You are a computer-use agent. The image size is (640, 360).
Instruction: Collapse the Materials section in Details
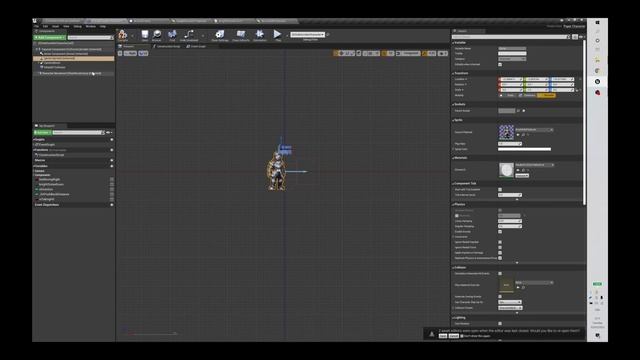[x=453, y=158]
